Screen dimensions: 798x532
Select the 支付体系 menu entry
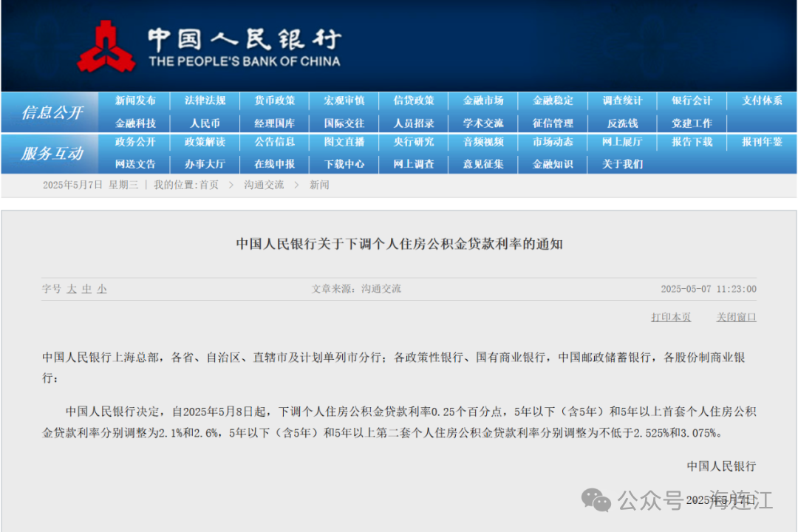point(762,100)
